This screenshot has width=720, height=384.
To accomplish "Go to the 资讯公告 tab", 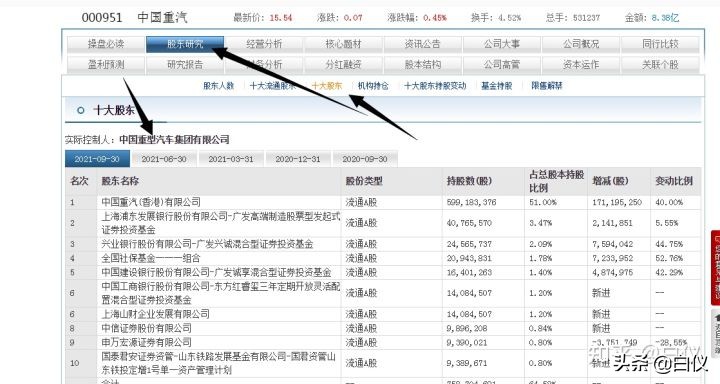I will click(422, 44).
